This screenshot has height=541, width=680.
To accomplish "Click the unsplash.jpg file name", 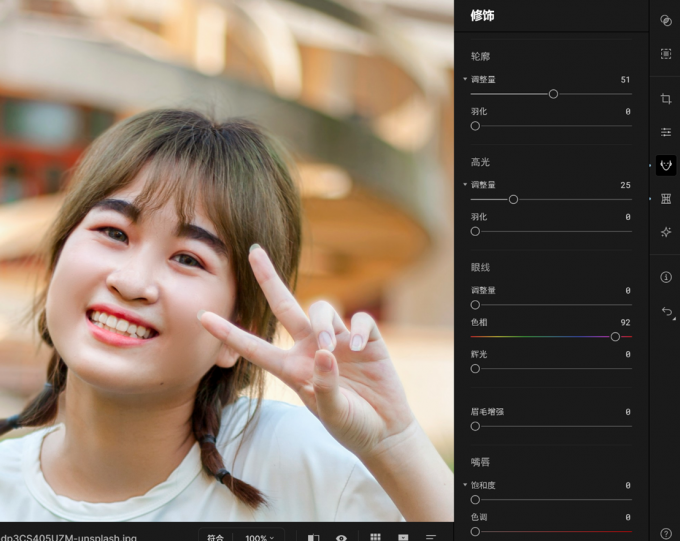I will pos(69,538).
